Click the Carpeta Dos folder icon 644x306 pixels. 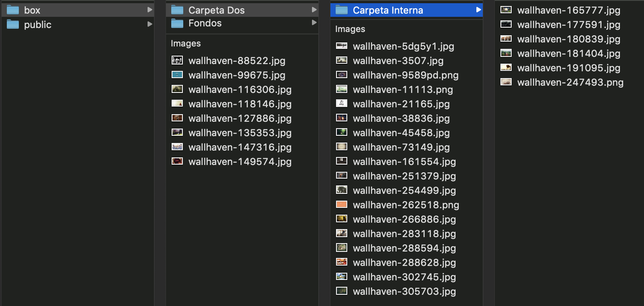click(x=177, y=10)
